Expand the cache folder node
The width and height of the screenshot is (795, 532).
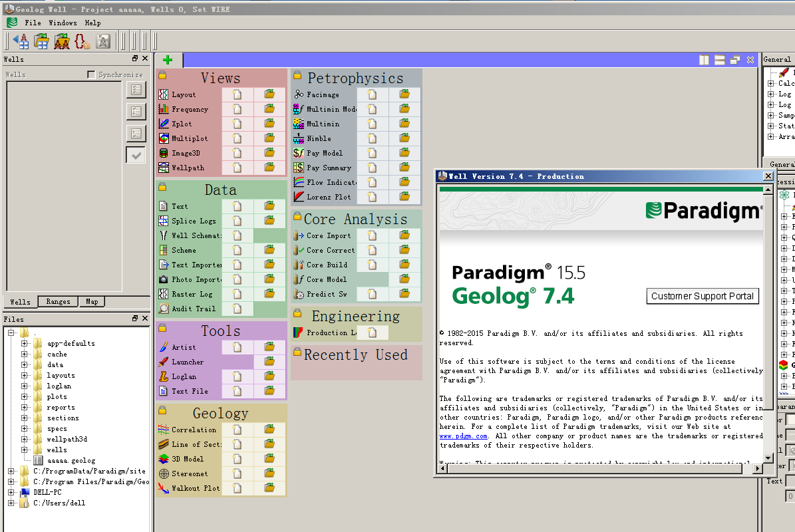pos(24,354)
